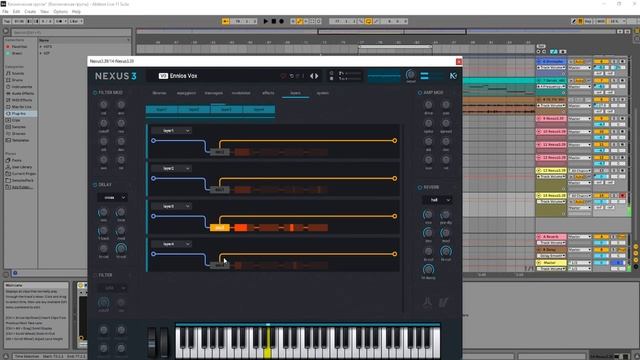
Task: Click the Nexus next preset arrow
Action: click(316, 76)
